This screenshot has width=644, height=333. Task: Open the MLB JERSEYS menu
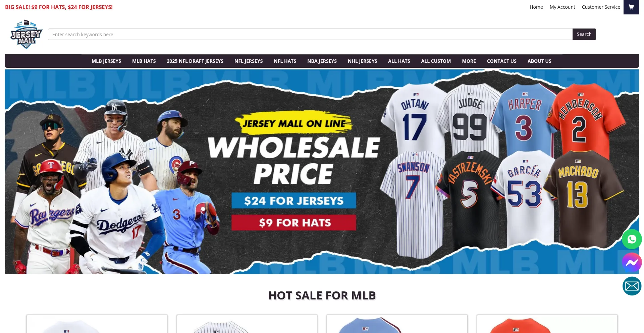(x=106, y=61)
